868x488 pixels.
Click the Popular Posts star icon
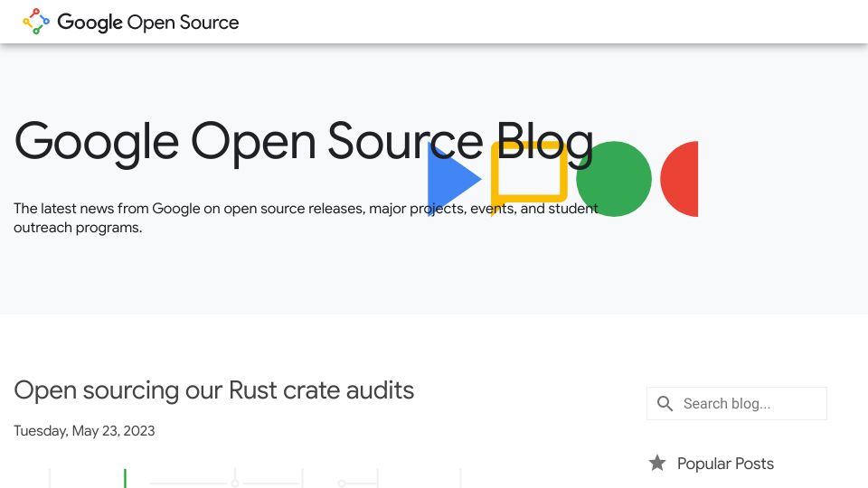click(657, 463)
